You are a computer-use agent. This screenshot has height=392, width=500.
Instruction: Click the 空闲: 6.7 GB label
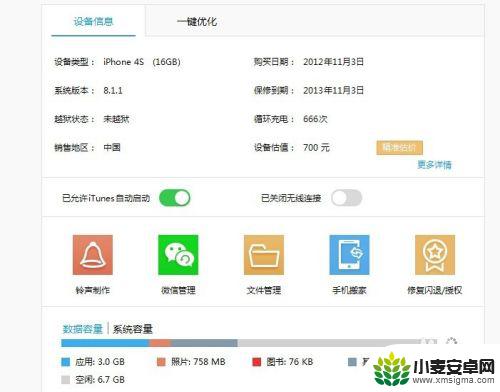coord(100,380)
